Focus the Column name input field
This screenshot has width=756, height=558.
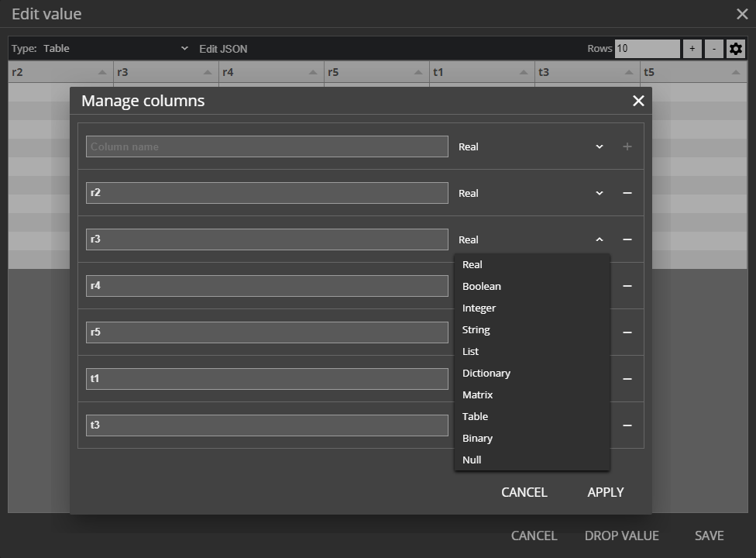point(266,146)
